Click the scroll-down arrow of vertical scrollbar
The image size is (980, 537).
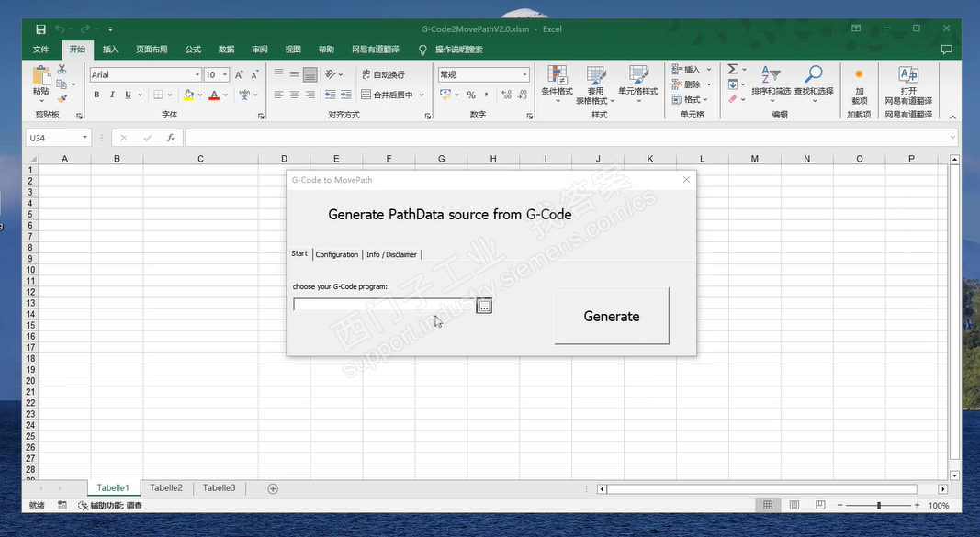(x=954, y=475)
